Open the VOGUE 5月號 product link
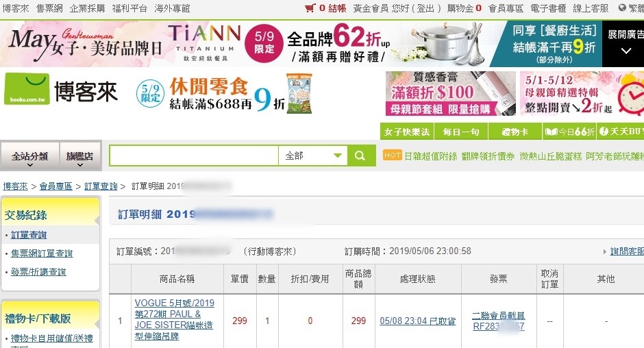 [x=175, y=319]
